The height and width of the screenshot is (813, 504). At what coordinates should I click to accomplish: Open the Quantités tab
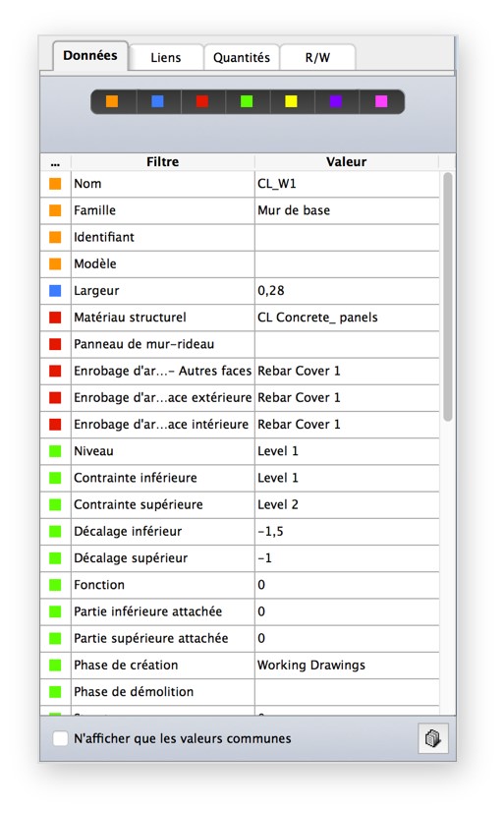pos(242,57)
